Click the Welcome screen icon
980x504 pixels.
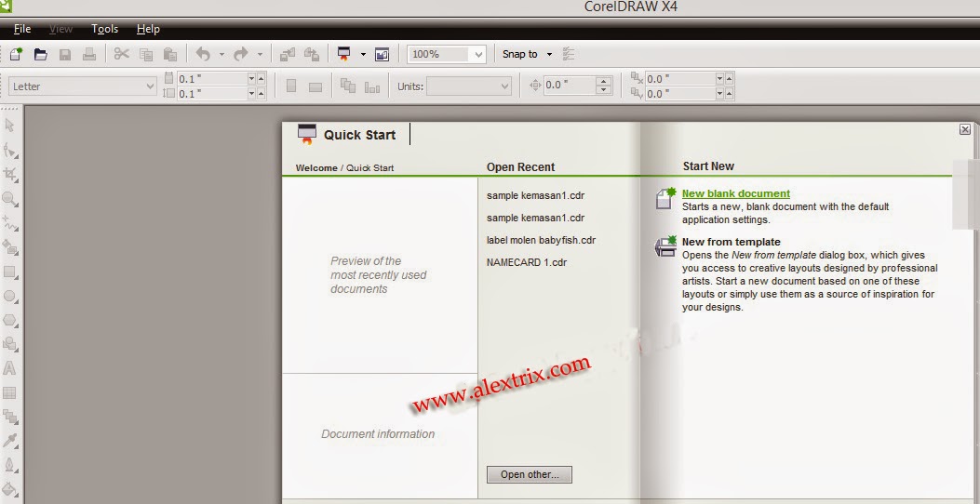coord(382,54)
